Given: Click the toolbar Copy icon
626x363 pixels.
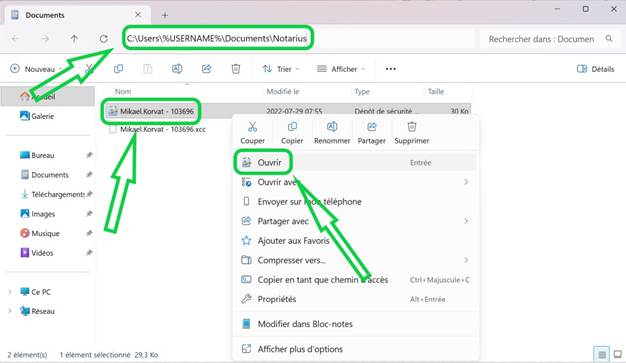Looking at the screenshot, I should point(118,69).
